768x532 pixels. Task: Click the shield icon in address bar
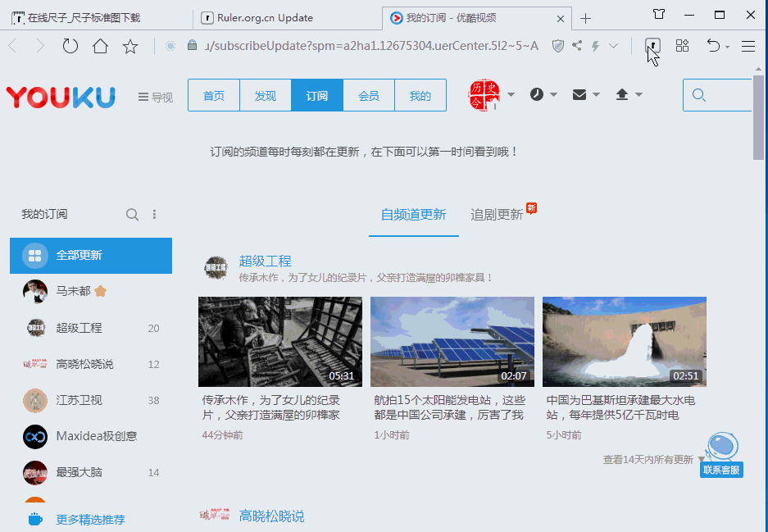pos(558,46)
